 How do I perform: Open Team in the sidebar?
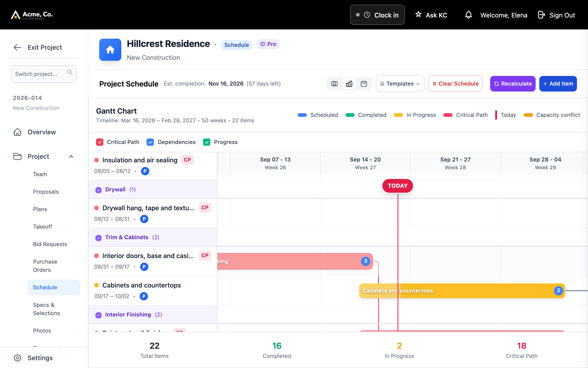[40, 174]
